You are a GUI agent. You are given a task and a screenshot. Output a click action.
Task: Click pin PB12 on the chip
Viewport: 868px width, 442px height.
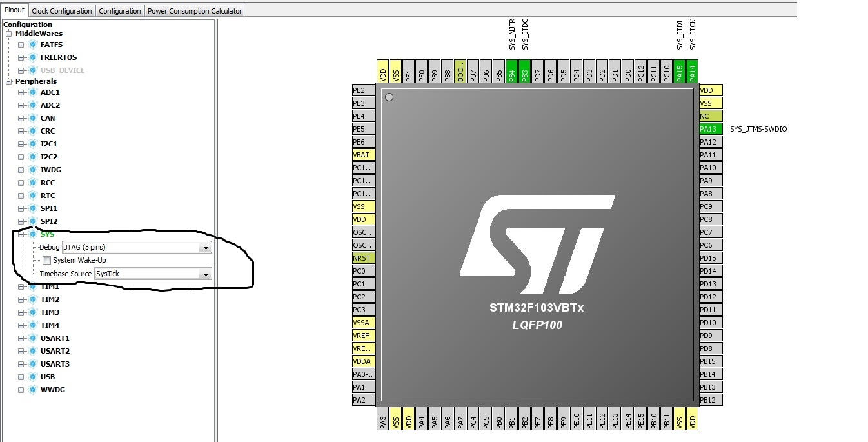(x=711, y=400)
